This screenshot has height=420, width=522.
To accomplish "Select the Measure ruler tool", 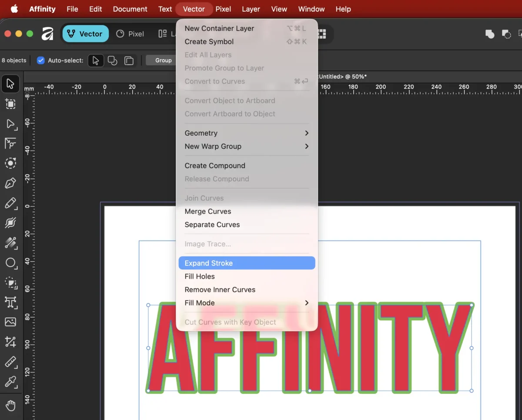I will [x=10, y=362].
